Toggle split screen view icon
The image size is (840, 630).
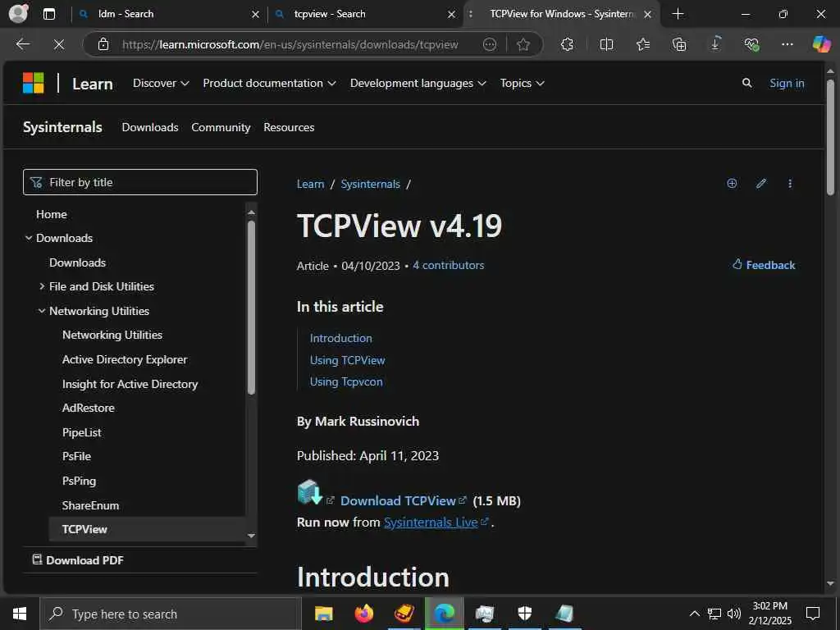click(x=606, y=44)
